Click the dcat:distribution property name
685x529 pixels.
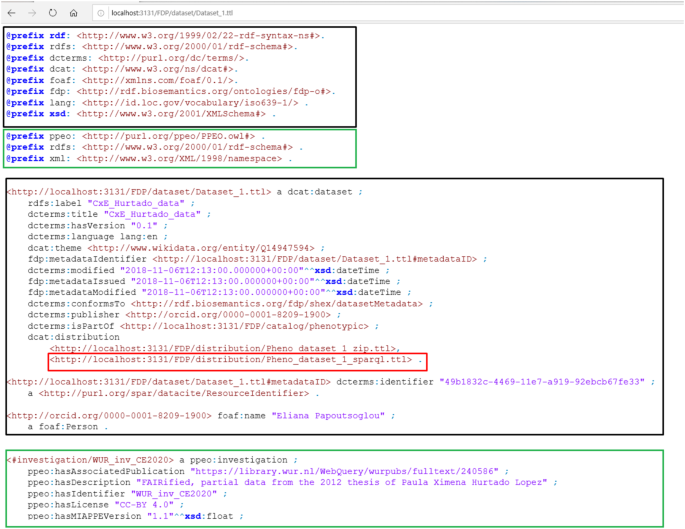coord(73,337)
